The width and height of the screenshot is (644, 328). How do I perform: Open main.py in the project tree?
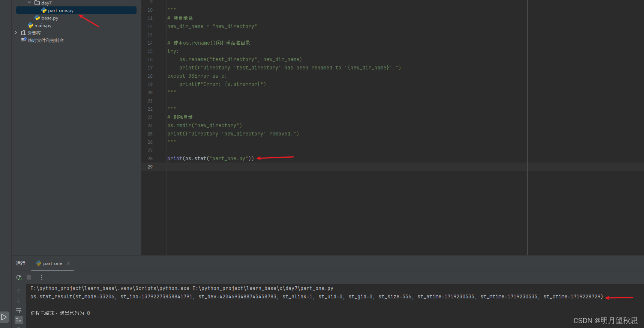(43, 26)
